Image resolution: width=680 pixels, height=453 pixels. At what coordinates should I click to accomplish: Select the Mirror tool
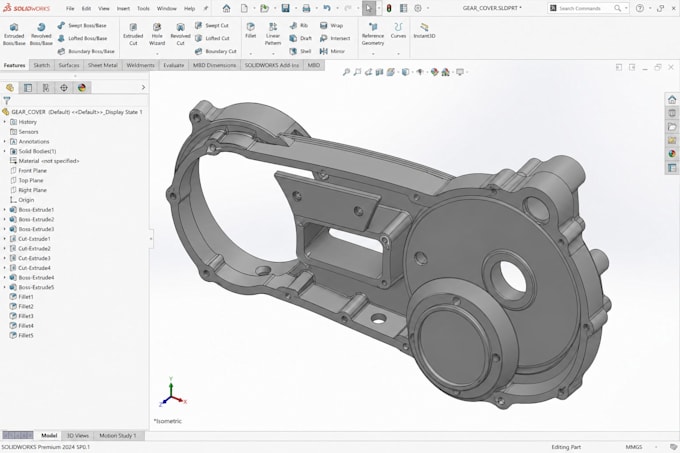pos(332,51)
